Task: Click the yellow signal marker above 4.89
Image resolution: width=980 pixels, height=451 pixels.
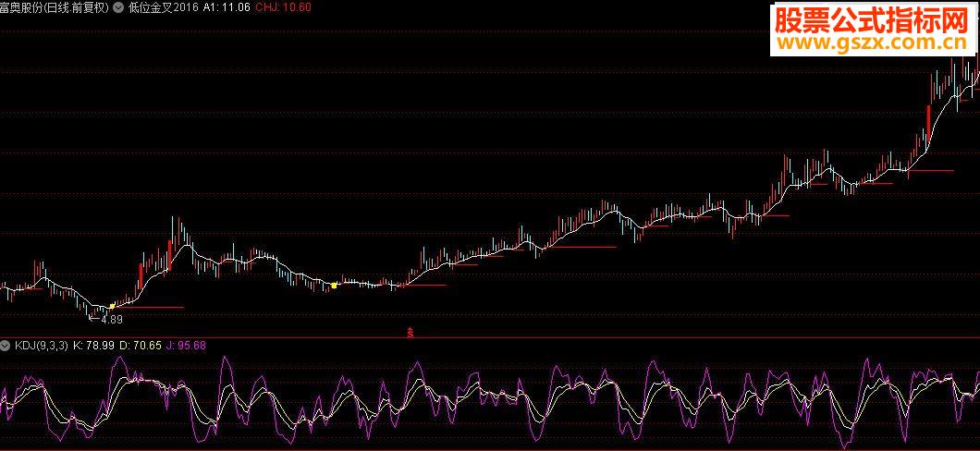Action: pyautogui.click(x=112, y=306)
